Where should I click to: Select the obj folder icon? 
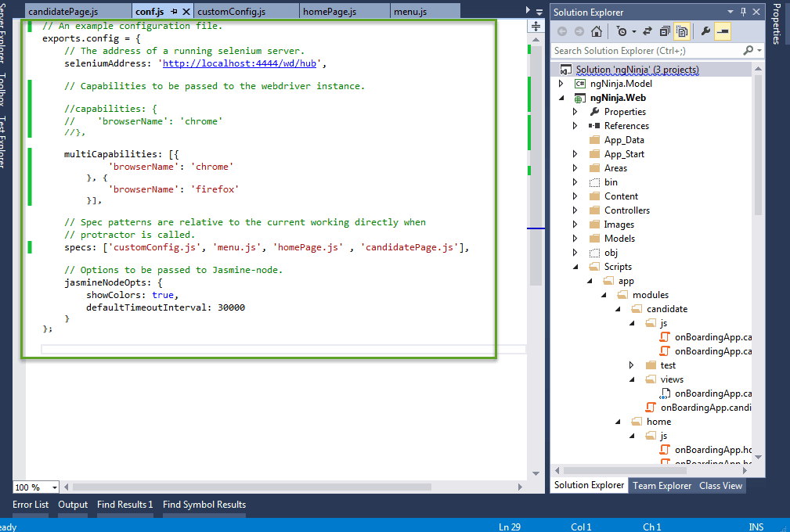tap(594, 253)
